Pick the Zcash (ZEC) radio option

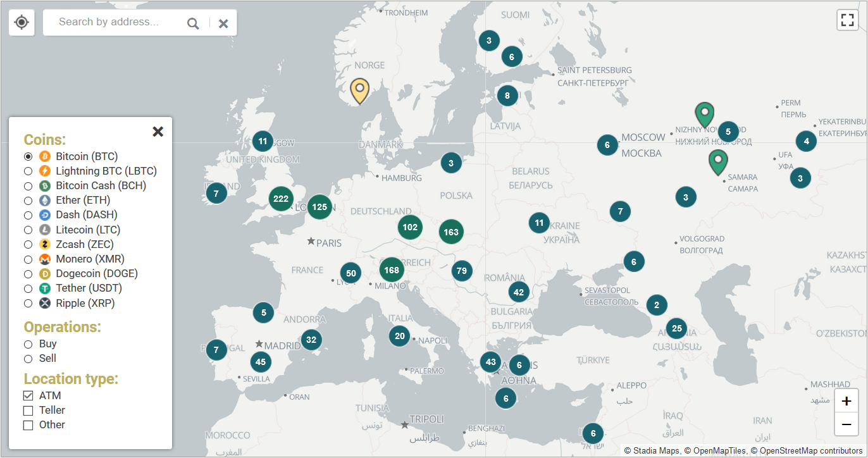[x=28, y=244]
